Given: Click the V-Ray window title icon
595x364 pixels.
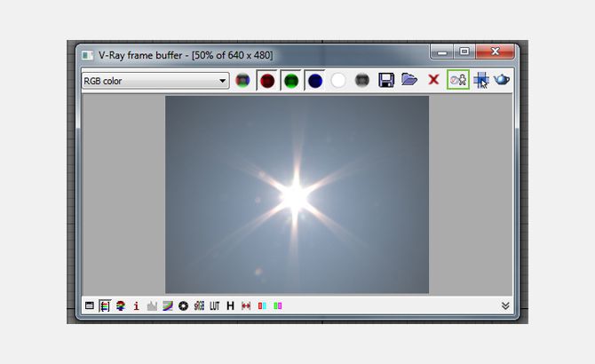Looking at the screenshot, I should 87,55.
